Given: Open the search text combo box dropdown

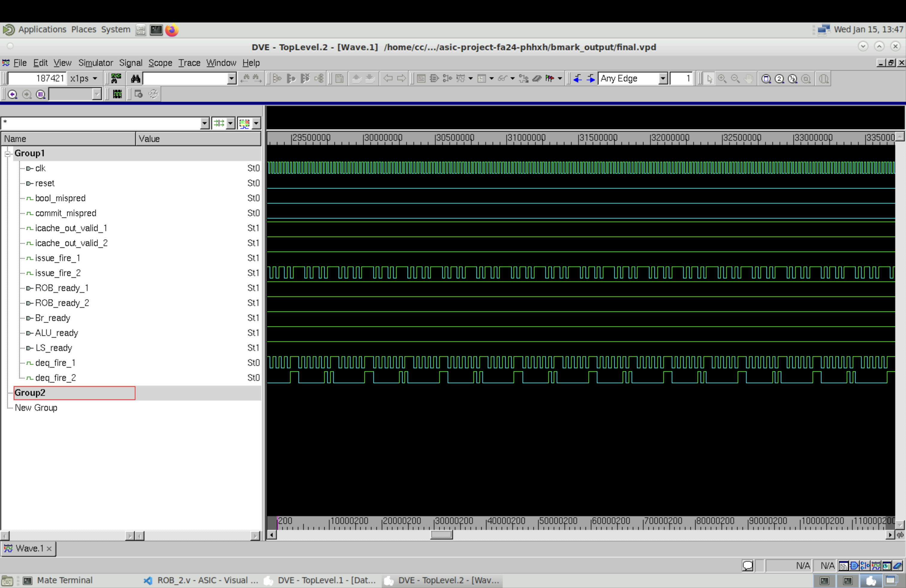Looking at the screenshot, I should pyautogui.click(x=232, y=79).
